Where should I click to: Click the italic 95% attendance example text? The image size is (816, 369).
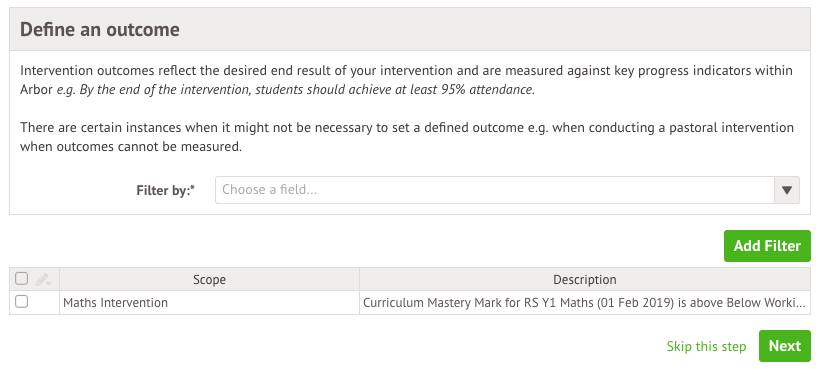[296, 90]
